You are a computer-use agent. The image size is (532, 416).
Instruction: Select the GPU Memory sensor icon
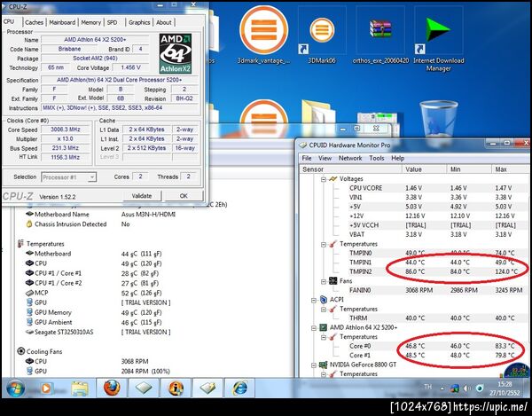click(x=29, y=312)
